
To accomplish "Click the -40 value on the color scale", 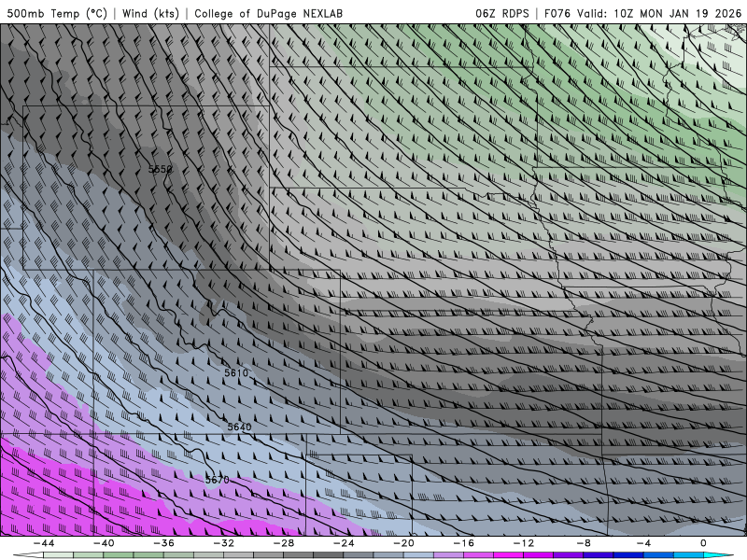I will click(104, 543).
